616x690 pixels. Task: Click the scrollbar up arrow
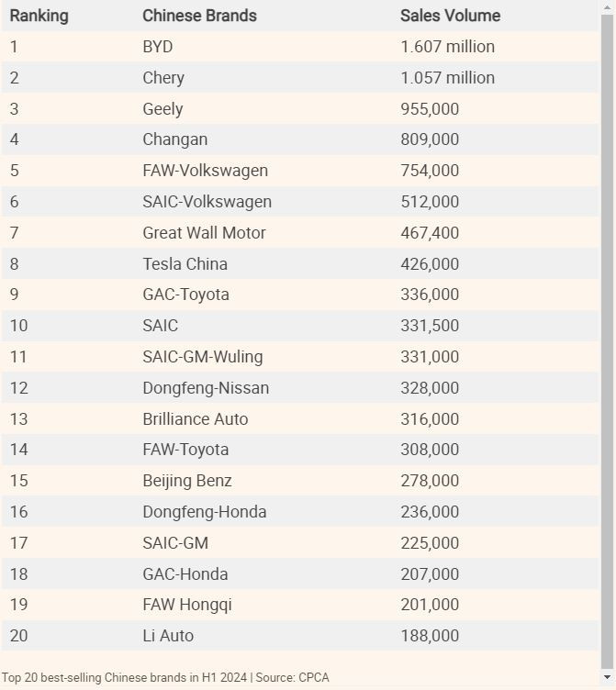click(607, 6)
